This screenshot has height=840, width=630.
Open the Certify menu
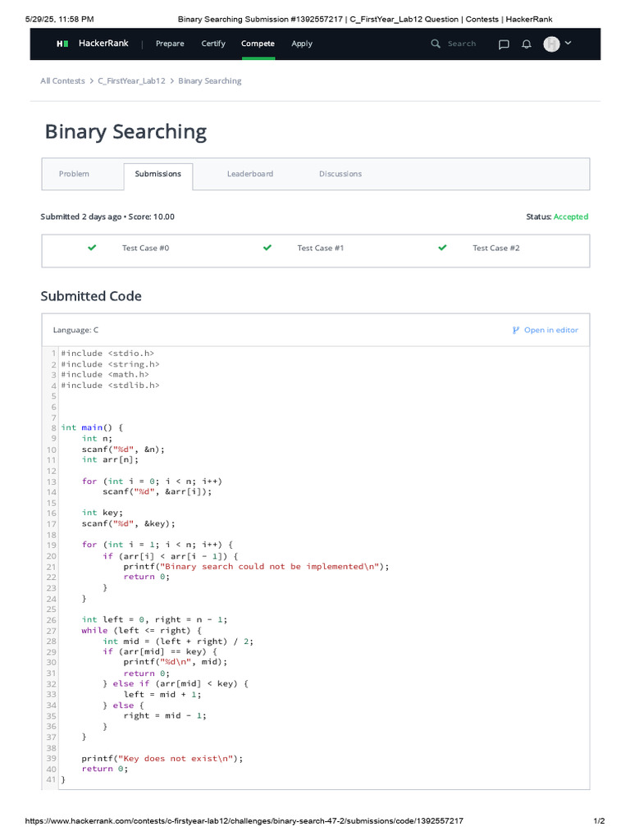(x=213, y=43)
